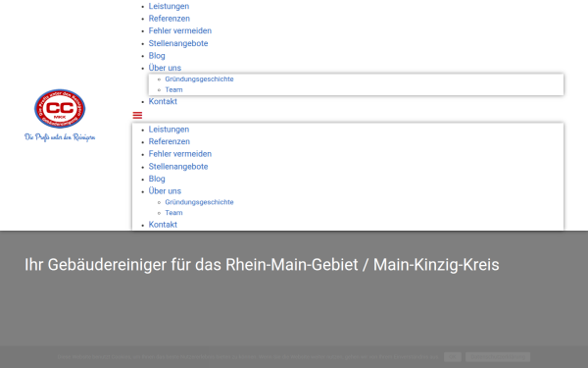Open Kontakt above the hamburger icon
The image size is (588, 368).
163,101
